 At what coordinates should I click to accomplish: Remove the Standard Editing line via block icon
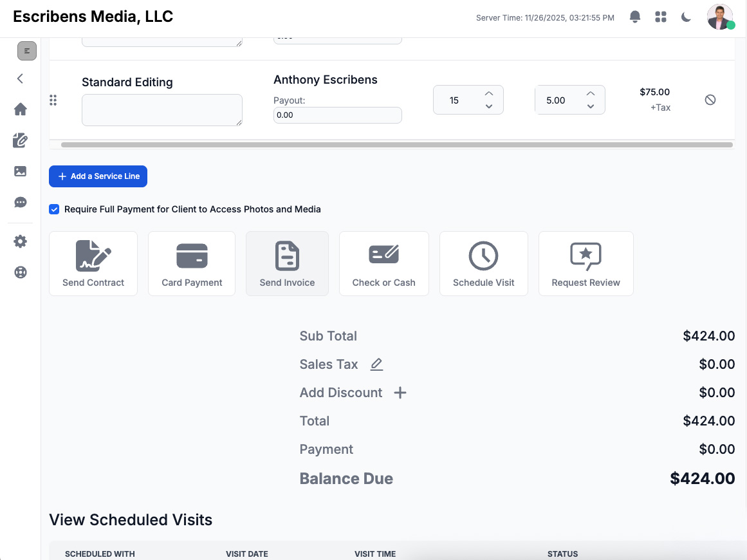point(710,100)
